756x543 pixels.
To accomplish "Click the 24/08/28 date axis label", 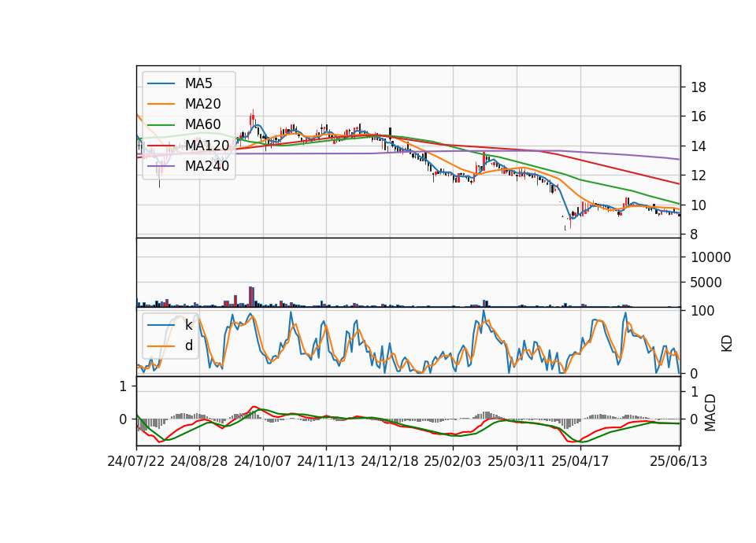I will pos(199,461).
